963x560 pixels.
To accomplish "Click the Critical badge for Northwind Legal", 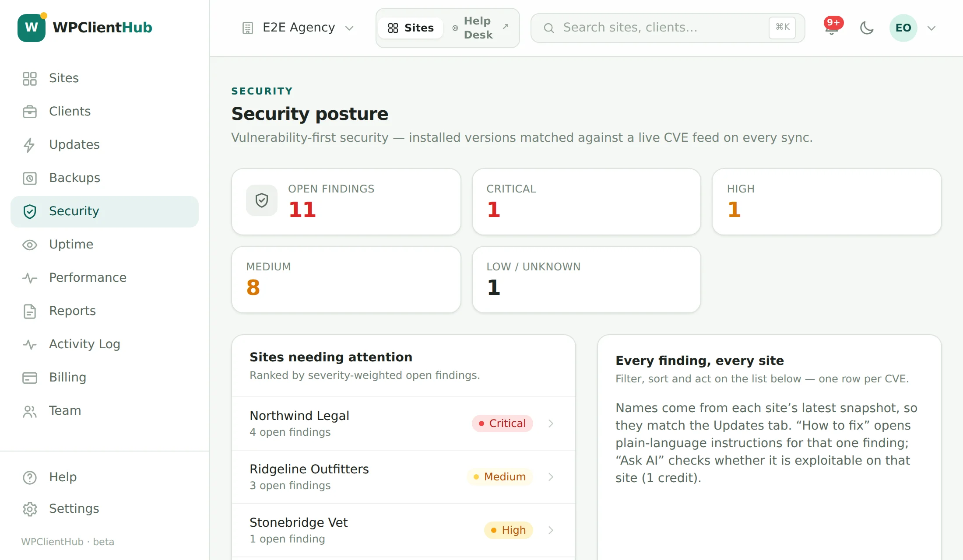I will 502,423.
